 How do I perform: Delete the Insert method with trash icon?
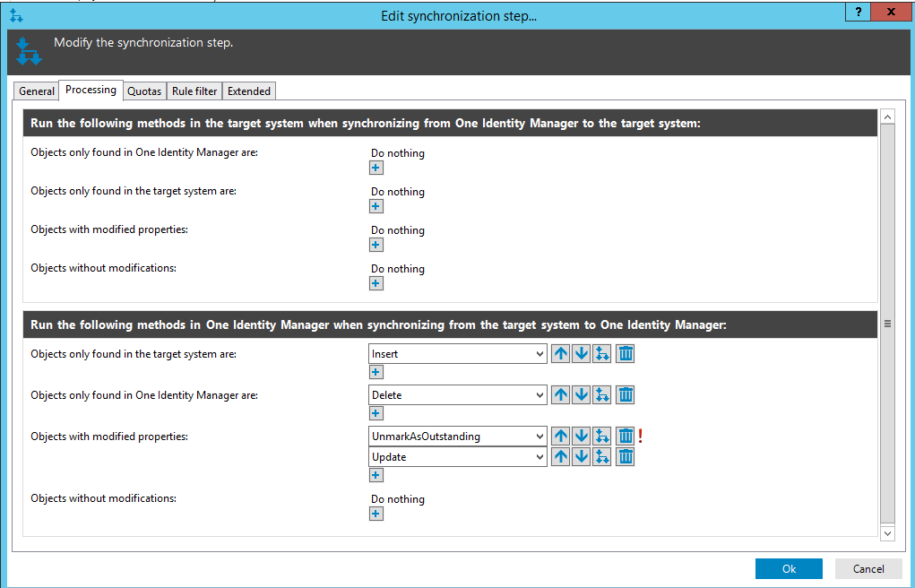[625, 354]
